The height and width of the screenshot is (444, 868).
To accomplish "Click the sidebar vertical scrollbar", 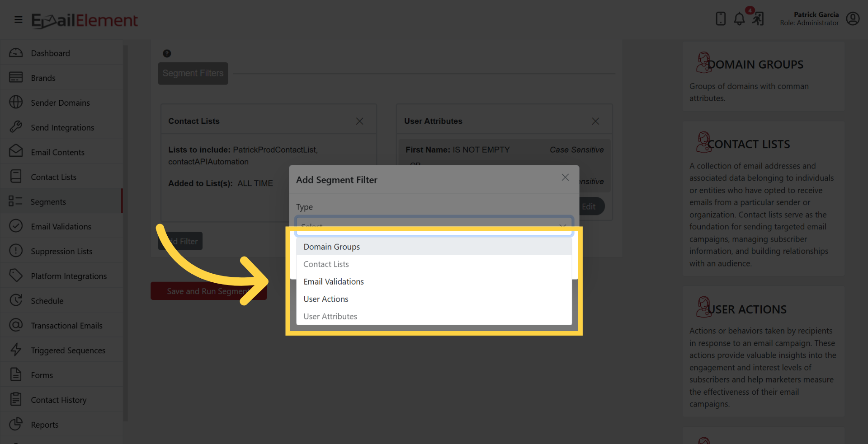I will 125,233.
